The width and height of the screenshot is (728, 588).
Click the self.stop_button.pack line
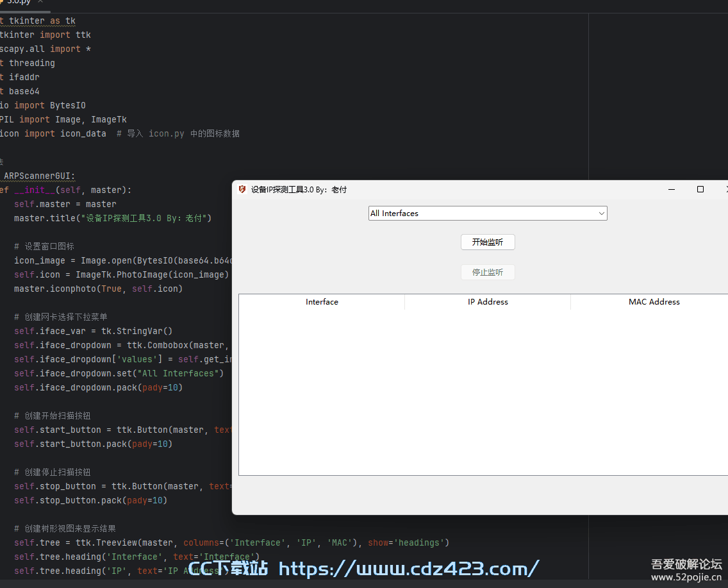click(90, 500)
